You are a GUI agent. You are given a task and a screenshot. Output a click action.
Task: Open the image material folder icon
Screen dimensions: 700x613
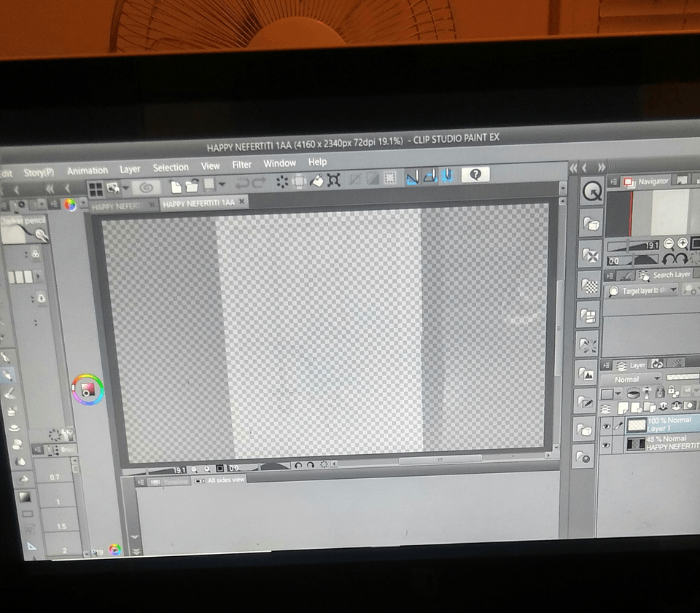tap(586, 374)
